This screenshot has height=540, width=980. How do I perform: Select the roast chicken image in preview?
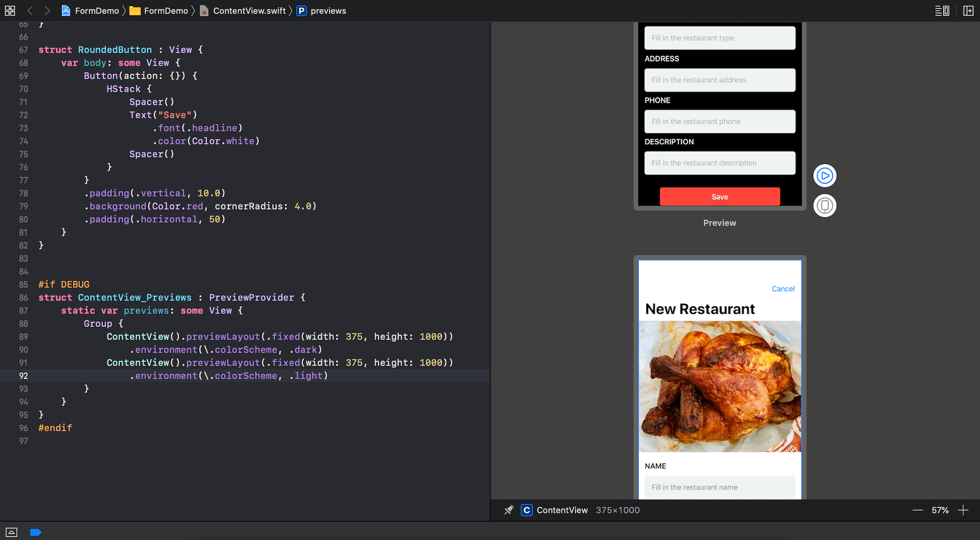coord(720,386)
